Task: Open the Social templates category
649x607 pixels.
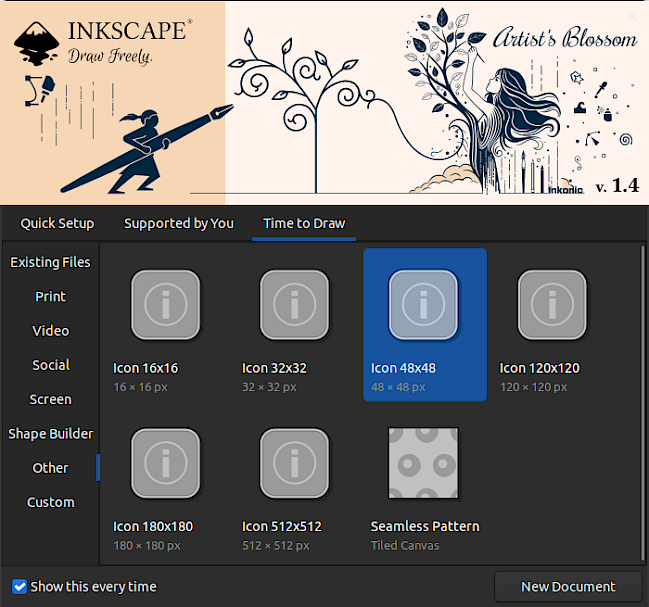Action: [50, 365]
